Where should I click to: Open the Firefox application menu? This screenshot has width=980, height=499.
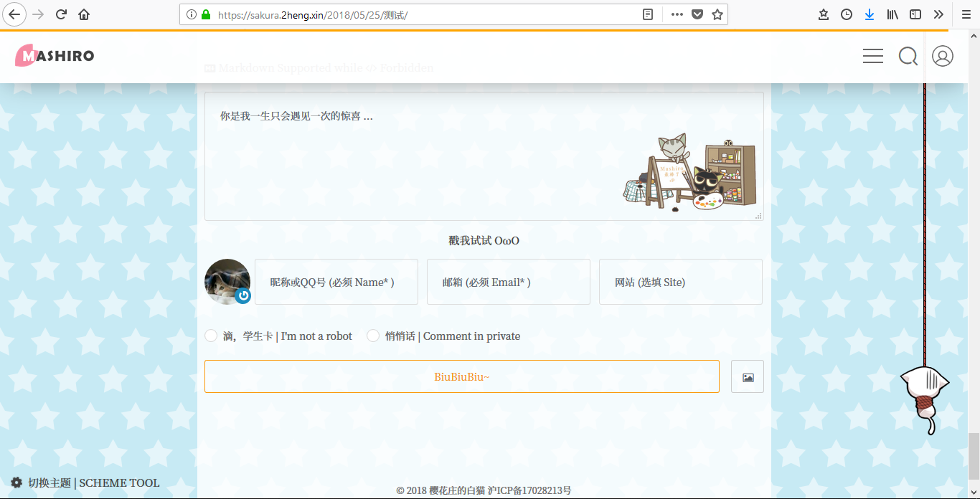point(966,14)
